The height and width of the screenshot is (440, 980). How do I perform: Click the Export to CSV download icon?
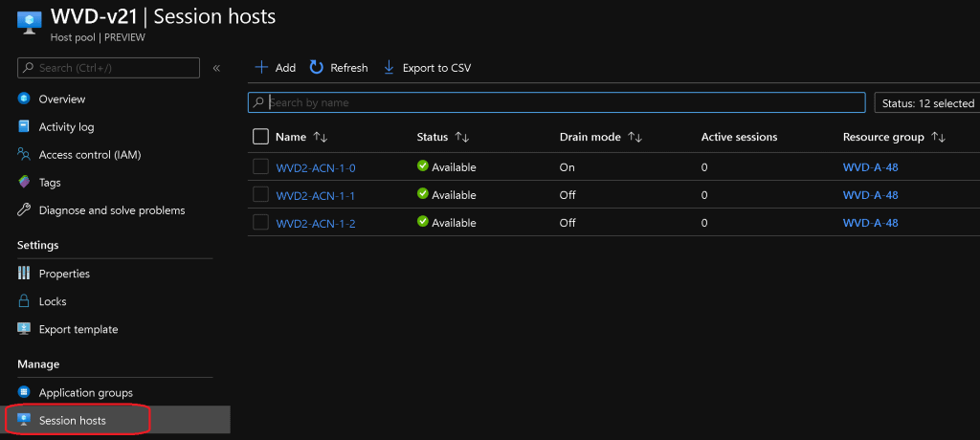tap(389, 68)
